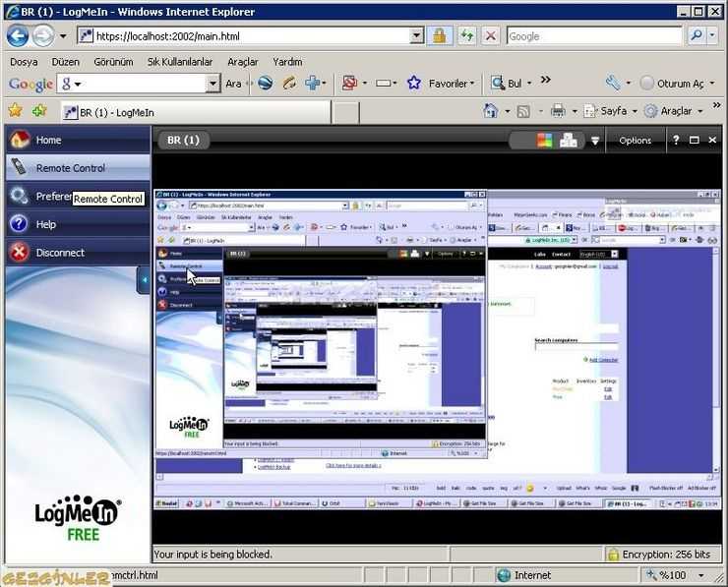Click the BR (1) computer name label
728x587 pixels.
183,140
